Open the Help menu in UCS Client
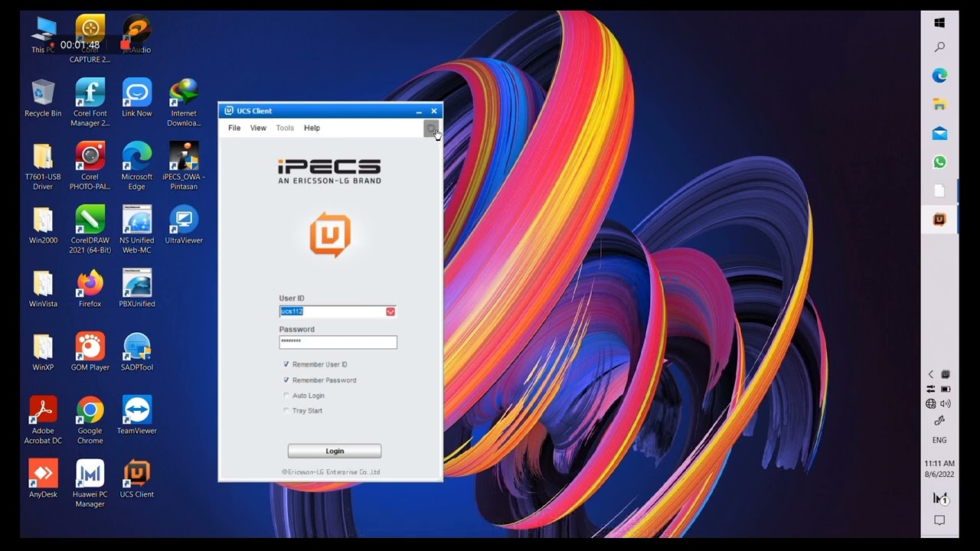Screen dimensions: 980x551 pos(312,128)
